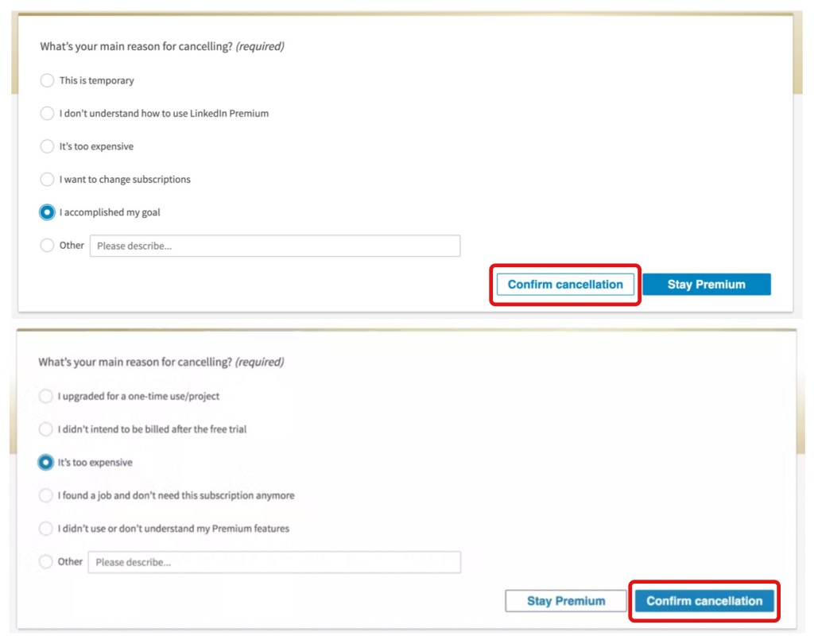Select "It's too expensive" in the bottom survey
The width and height of the screenshot is (814, 644).
pyautogui.click(x=45, y=462)
